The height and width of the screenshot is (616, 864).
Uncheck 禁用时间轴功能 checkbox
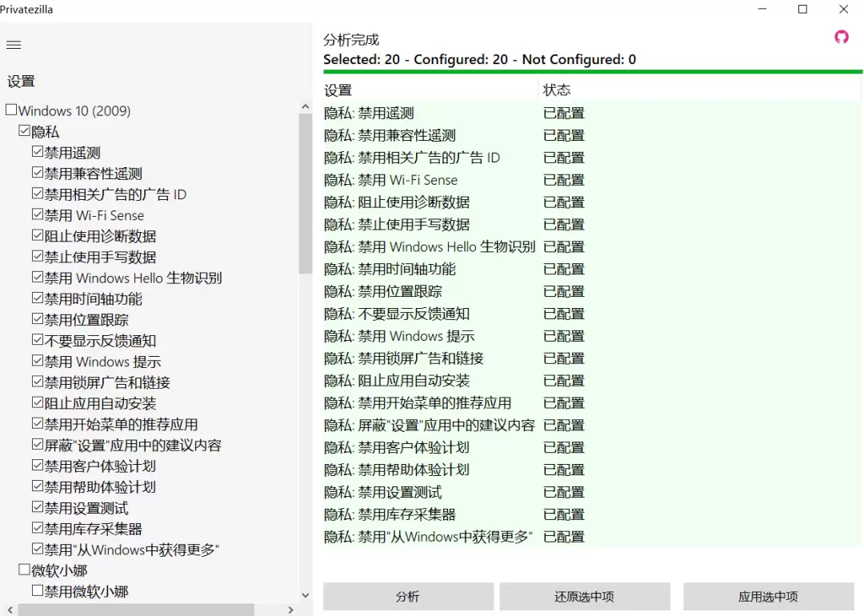38,298
